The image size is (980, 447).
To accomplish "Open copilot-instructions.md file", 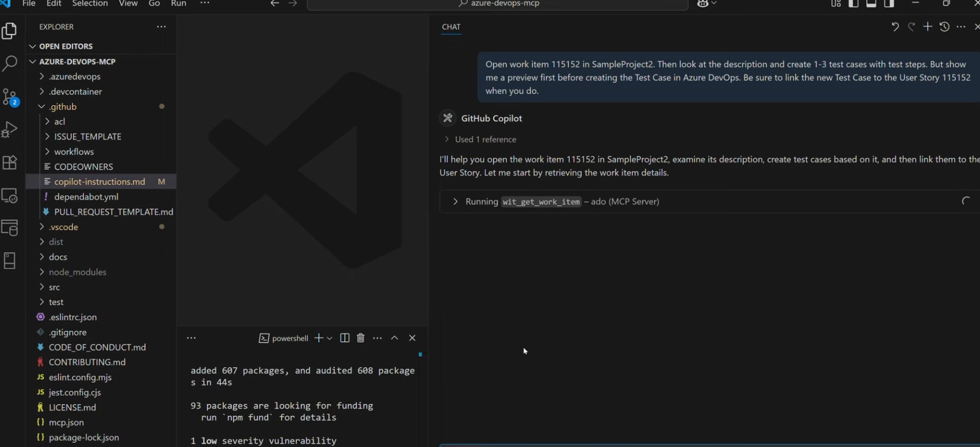I will click(99, 182).
